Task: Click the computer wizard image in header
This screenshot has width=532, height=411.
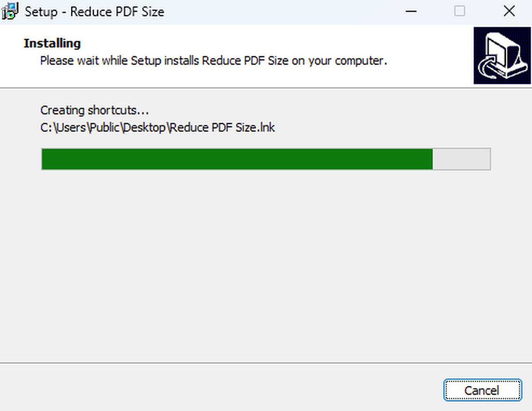Action: pyautogui.click(x=502, y=55)
